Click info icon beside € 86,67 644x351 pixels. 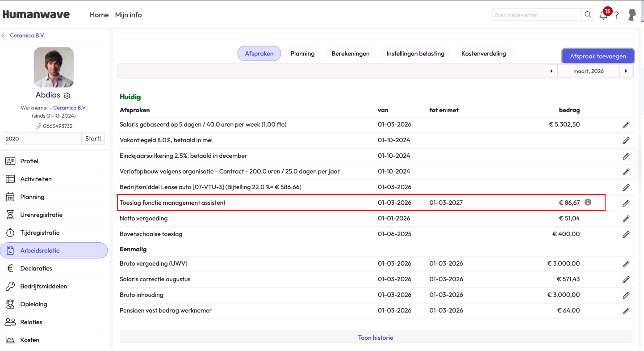pos(588,202)
